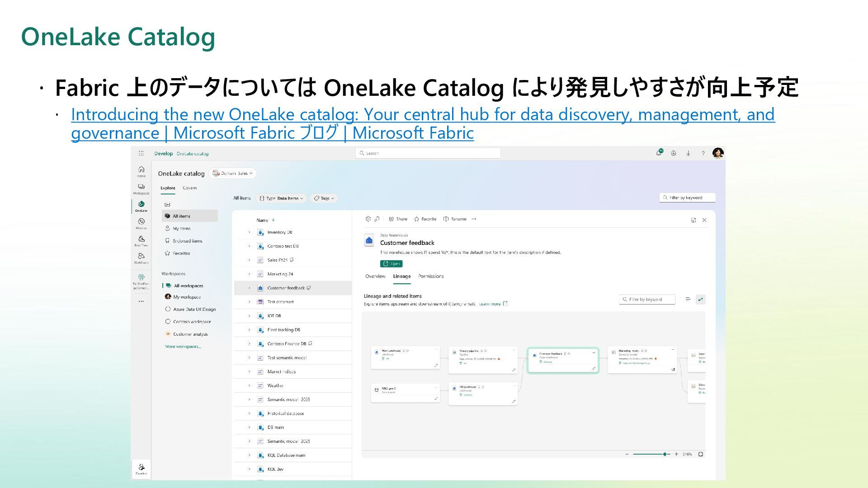The height and width of the screenshot is (488, 868).
Task: Go to Home in left navigation
Action: (141, 171)
